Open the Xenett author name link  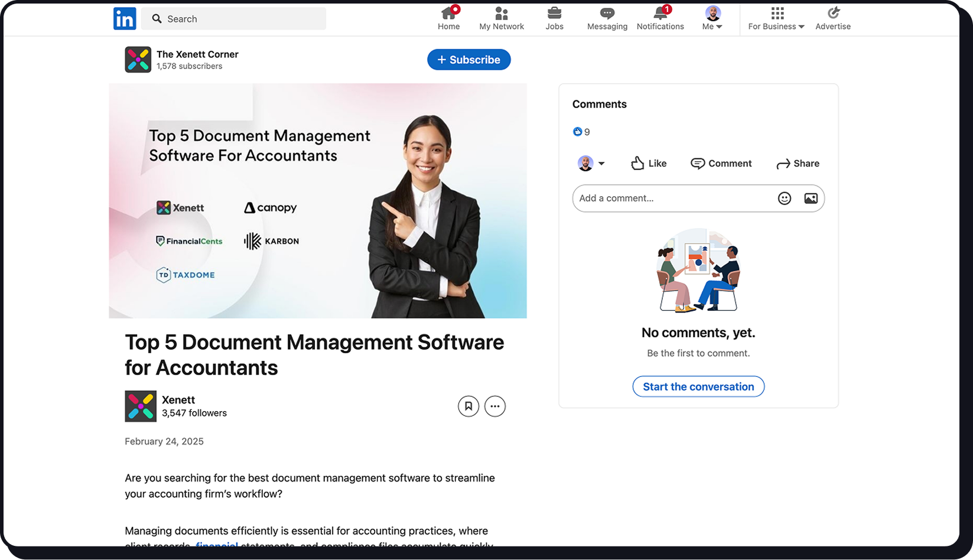pyautogui.click(x=178, y=400)
